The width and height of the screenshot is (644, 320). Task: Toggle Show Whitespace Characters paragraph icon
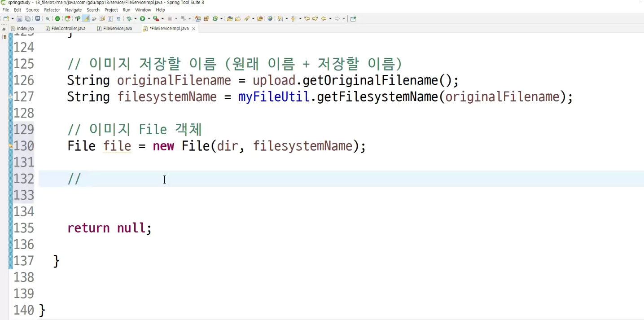[x=118, y=18]
